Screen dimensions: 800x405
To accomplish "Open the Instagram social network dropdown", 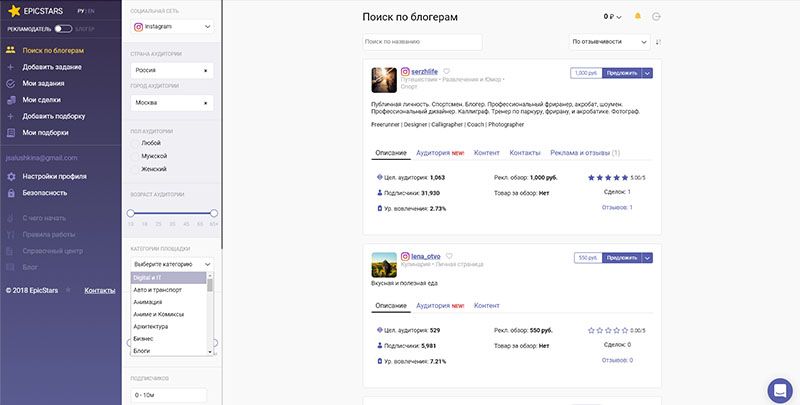I will coord(172,27).
